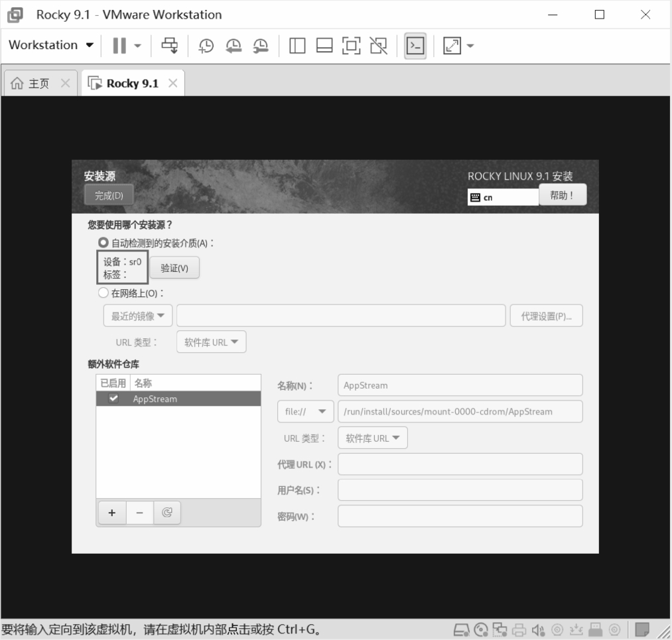Click the pause virtual machine icon
The width and height of the screenshot is (672, 640).
119,45
